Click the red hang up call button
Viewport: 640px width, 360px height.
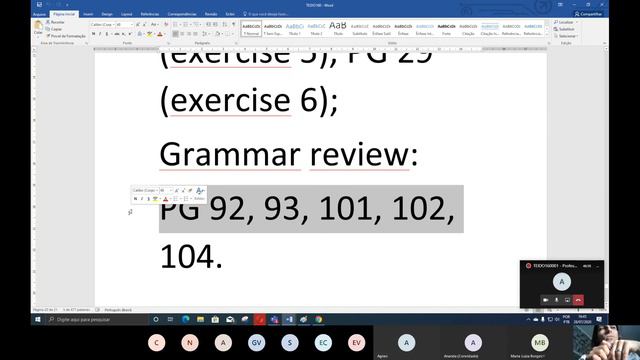(578, 300)
